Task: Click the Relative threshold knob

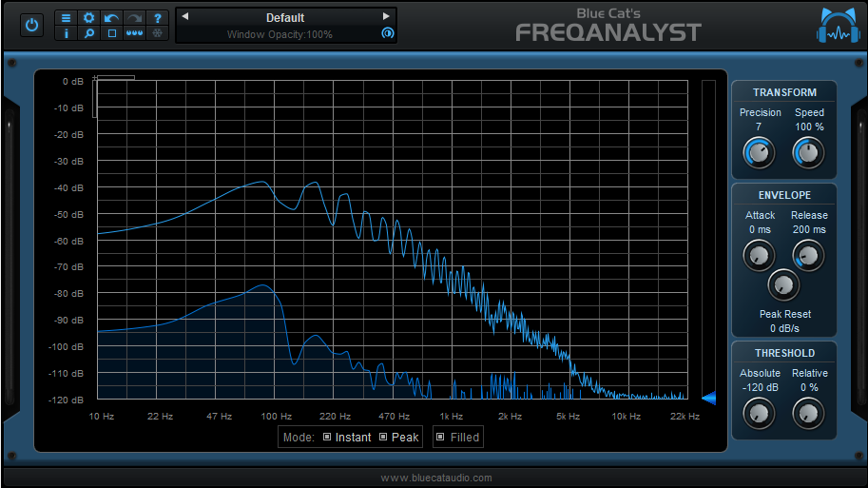Action: 808,413
